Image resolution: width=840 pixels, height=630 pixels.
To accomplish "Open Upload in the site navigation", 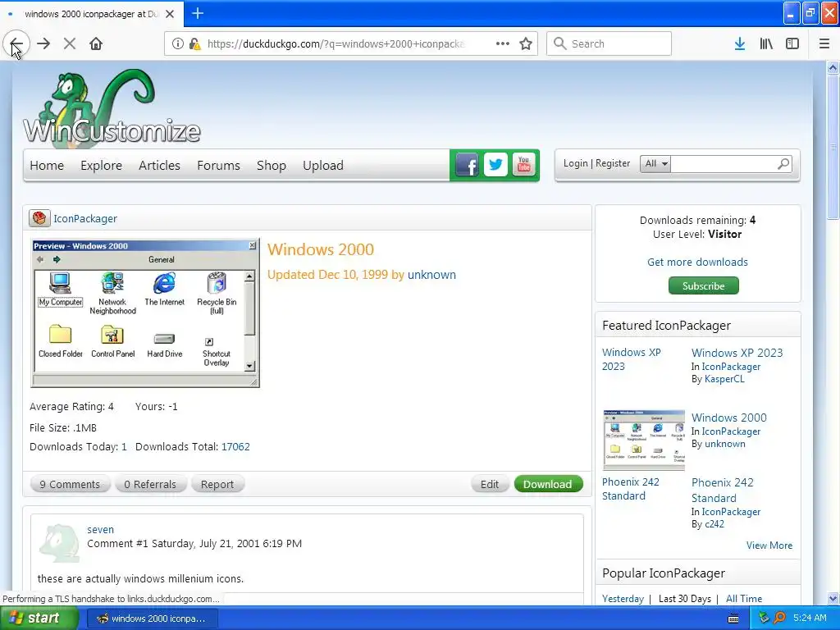I will click(x=323, y=166).
